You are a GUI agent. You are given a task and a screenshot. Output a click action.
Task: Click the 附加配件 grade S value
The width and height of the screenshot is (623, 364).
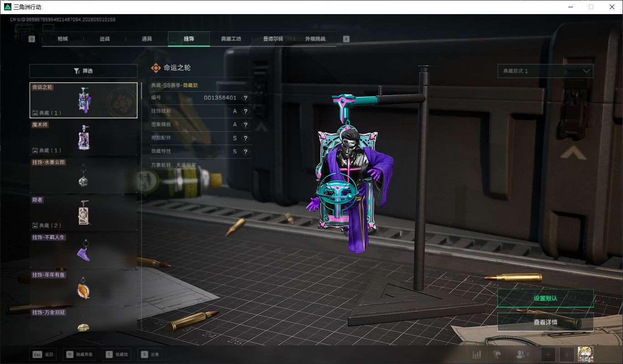235,138
